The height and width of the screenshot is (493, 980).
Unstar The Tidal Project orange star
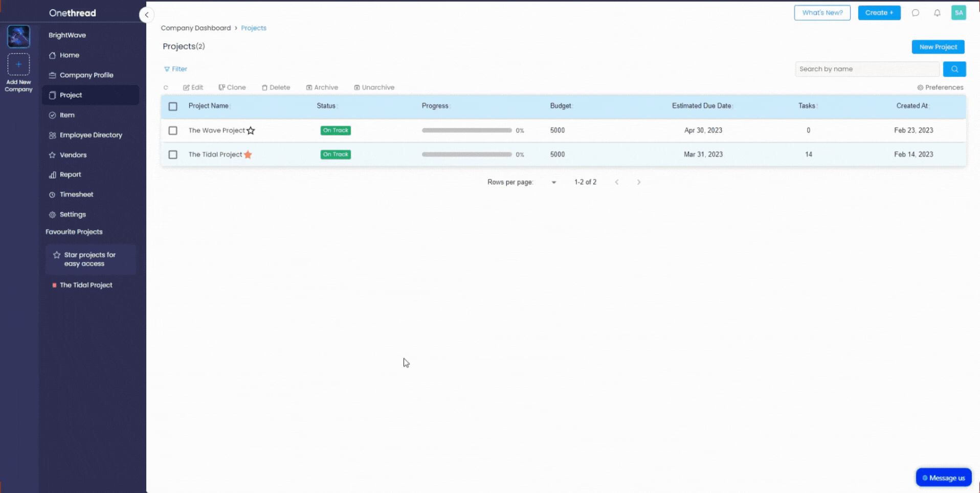pyautogui.click(x=248, y=154)
